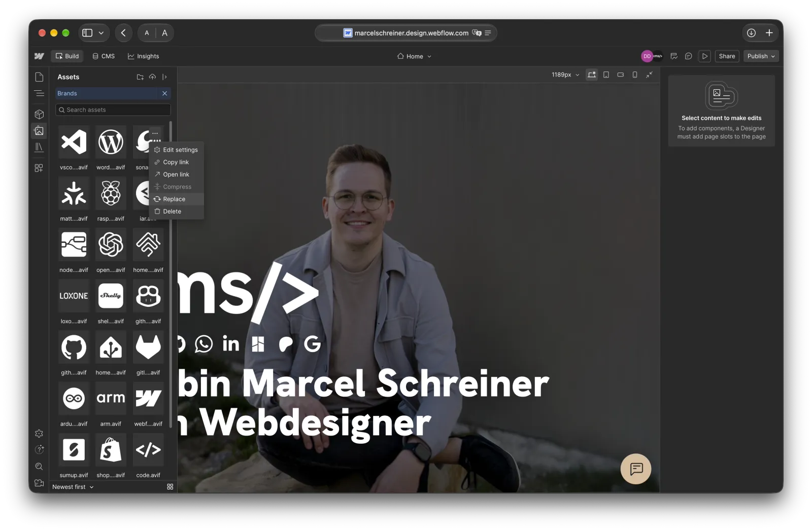
Task: Select the Shopify logo asset thumbnail
Action: click(x=111, y=449)
